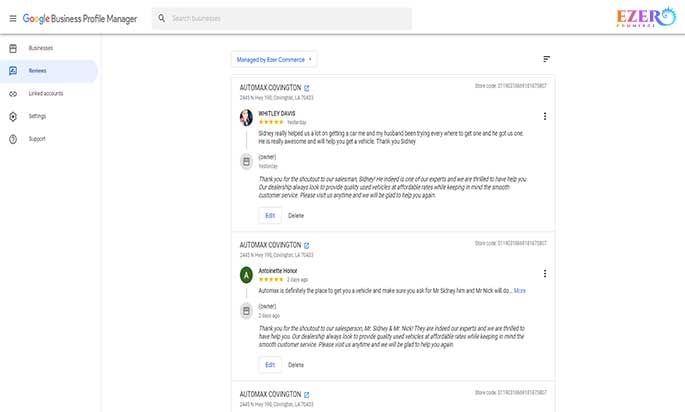Image resolution: width=685 pixels, height=412 pixels.
Task: Edit the reply to Whitley Davis
Action: [x=270, y=215]
